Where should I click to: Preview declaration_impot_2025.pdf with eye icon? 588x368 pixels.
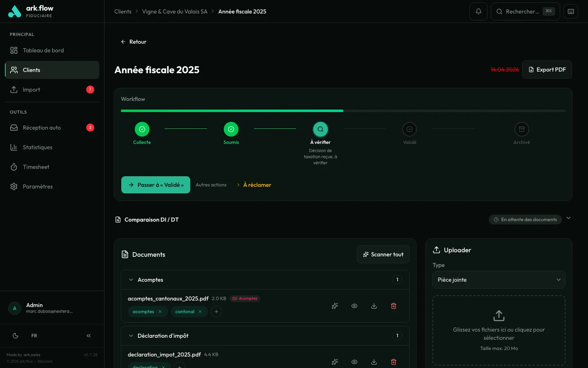354,362
